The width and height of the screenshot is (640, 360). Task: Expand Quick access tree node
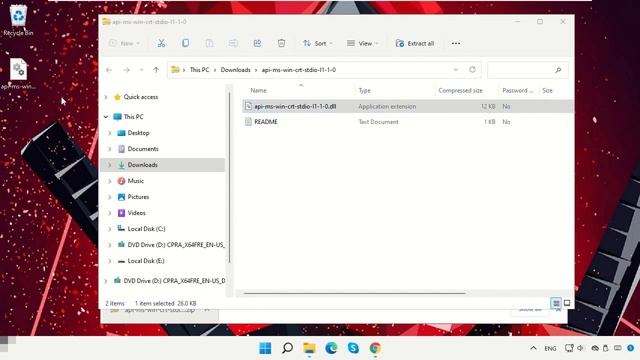click(x=106, y=97)
